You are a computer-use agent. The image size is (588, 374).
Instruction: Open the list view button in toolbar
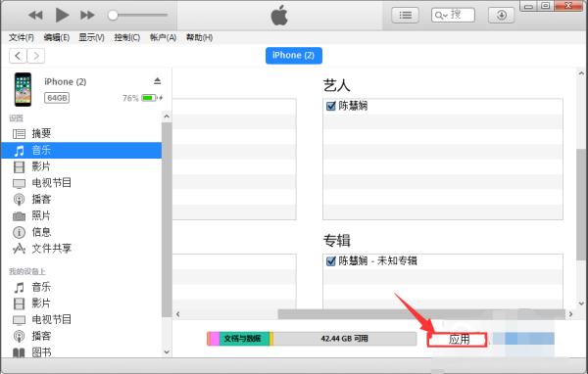405,16
